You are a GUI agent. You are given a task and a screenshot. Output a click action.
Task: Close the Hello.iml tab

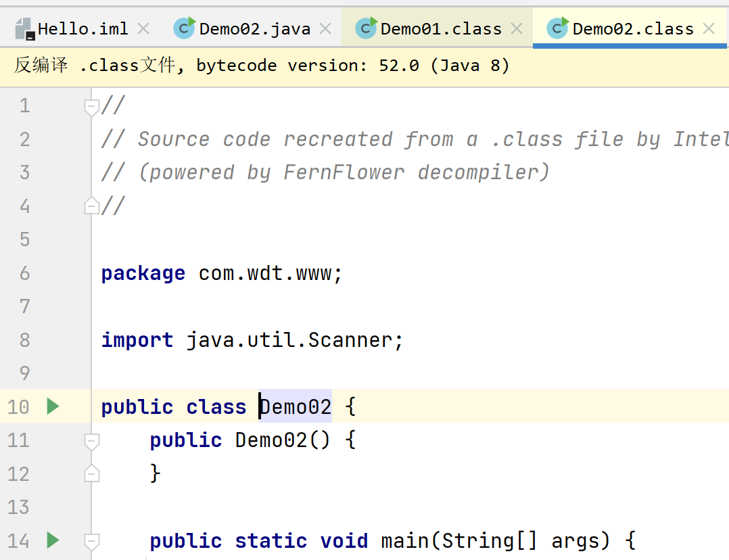[143, 28]
